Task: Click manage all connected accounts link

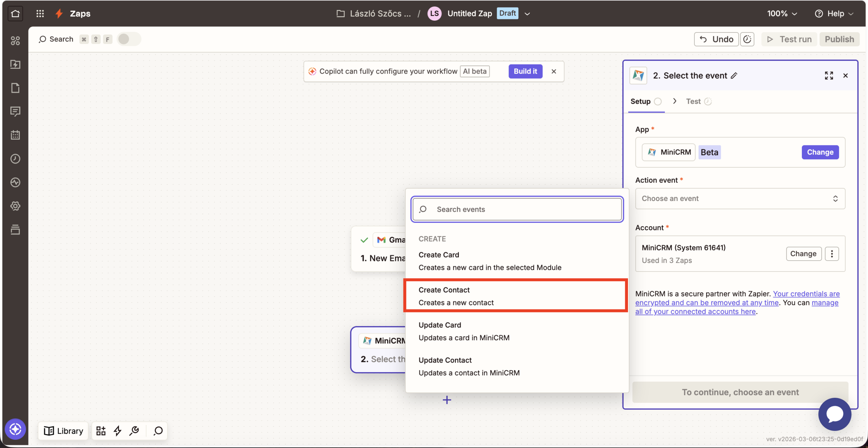Action: [695, 311]
